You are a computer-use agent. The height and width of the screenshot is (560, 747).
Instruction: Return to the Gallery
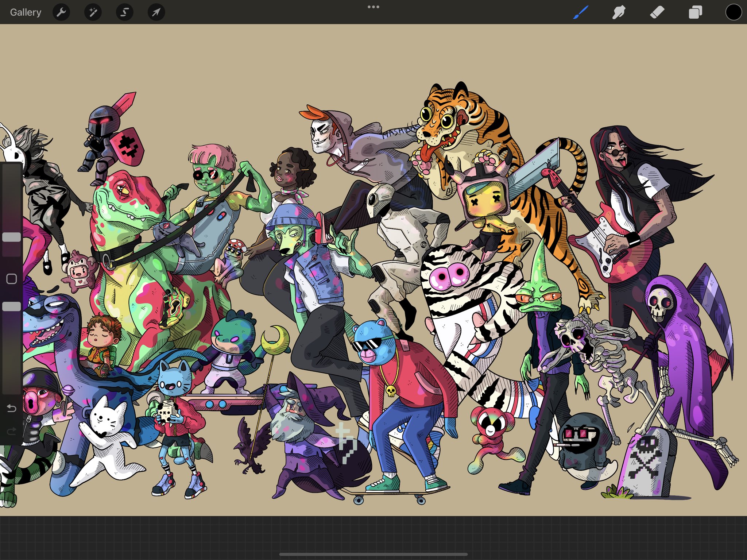coord(26,12)
